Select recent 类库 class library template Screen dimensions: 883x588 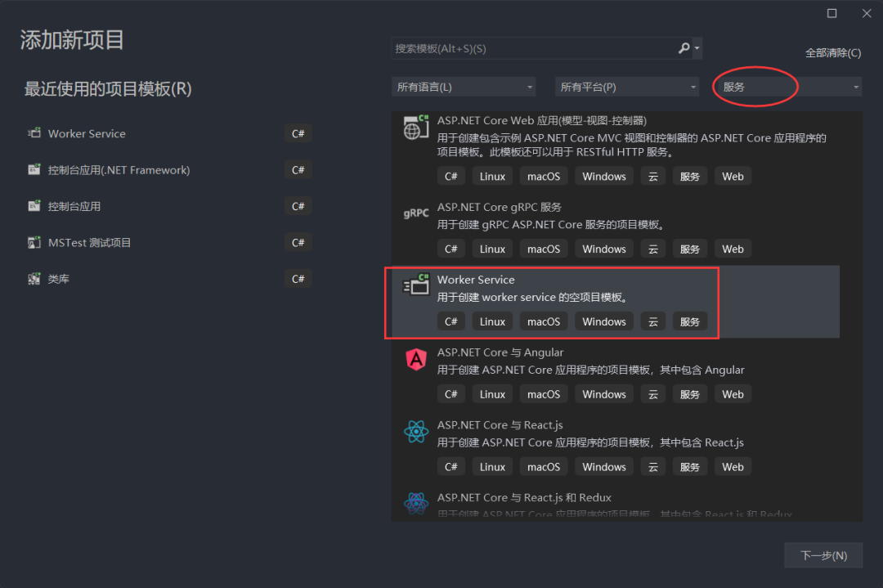point(59,280)
